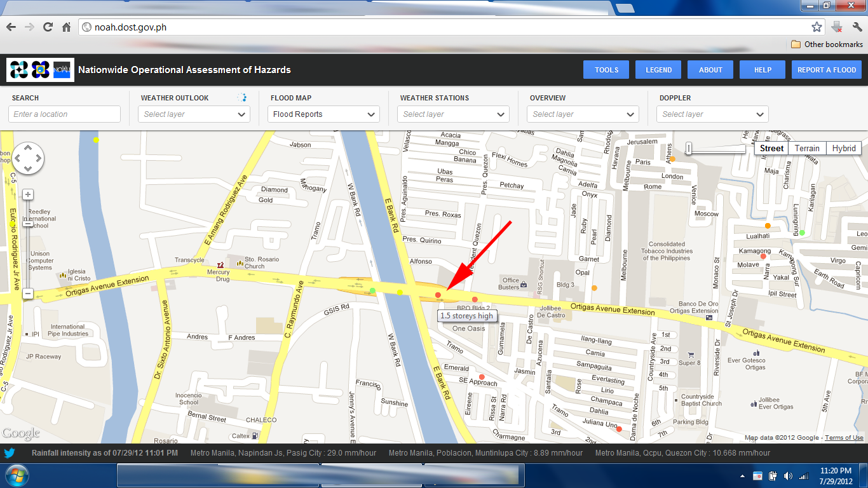Image resolution: width=868 pixels, height=488 pixels.
Task: Click the red flood marker near BPO Bldg 2
Action: tap(475, 299)
